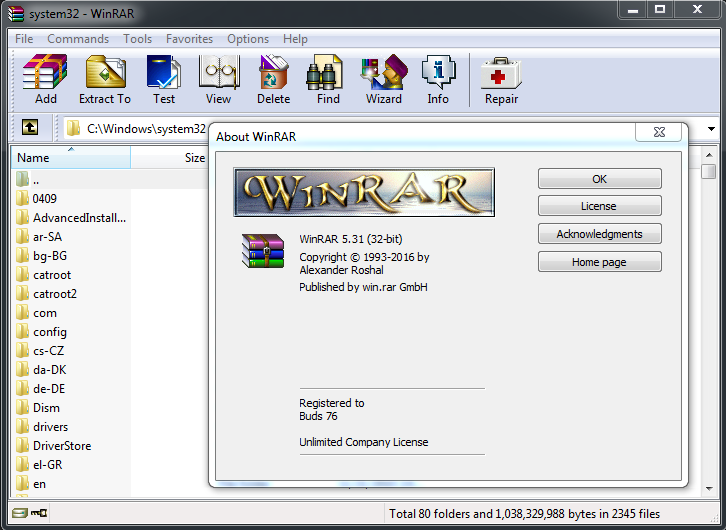The width and height of the screenshot is (726, 530).
Task: Sort by the Name column header
Action: (x=70, y=158)
